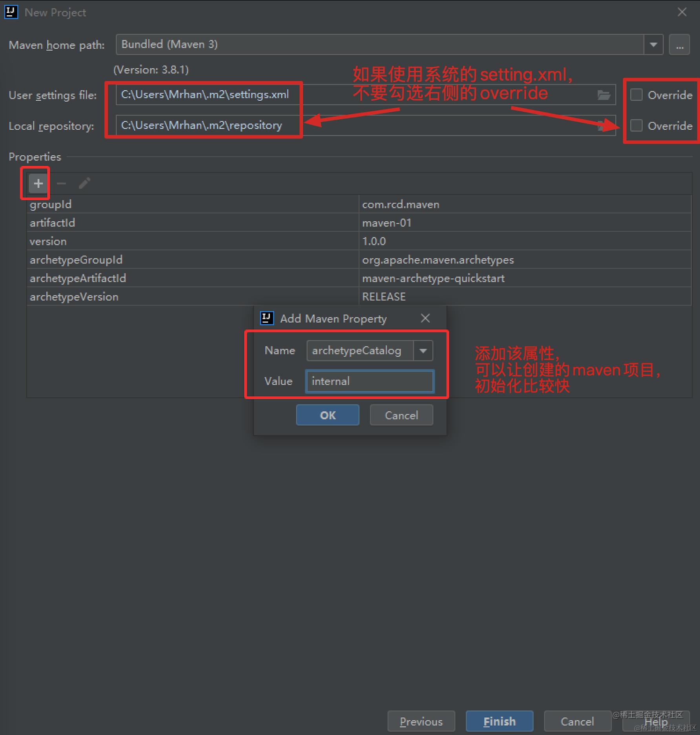Close the New Project window
Screen dimensions: 700x735
point(682,12)
